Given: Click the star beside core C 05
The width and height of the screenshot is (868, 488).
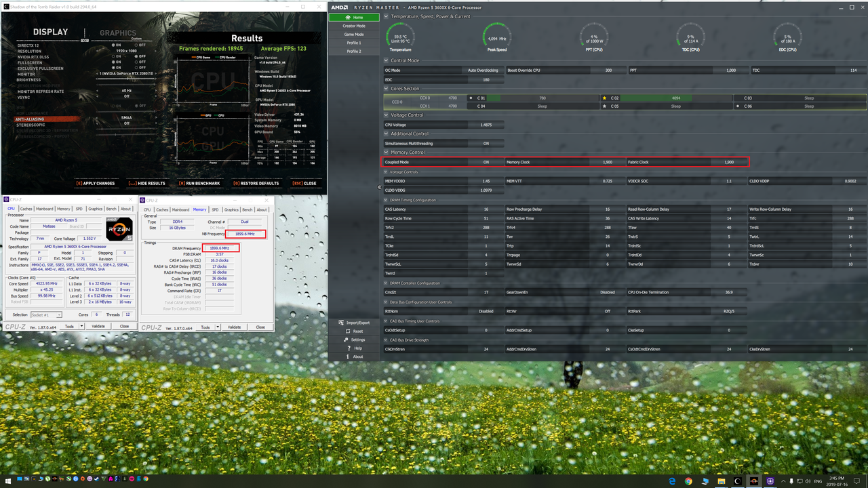Looking at the screenshot, I should point(604,106).
